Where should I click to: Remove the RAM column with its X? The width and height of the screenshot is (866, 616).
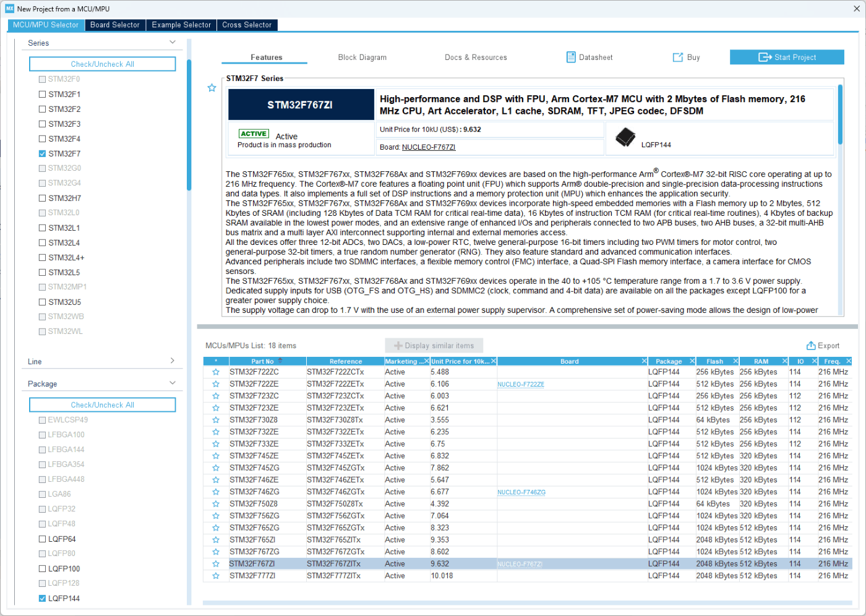(785, 361)
